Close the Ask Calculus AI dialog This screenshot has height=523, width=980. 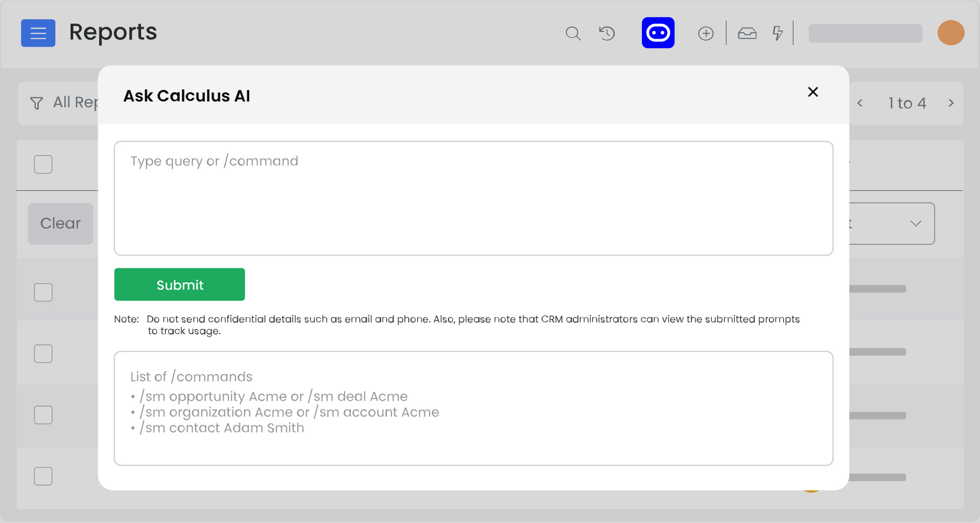point(813,92)
